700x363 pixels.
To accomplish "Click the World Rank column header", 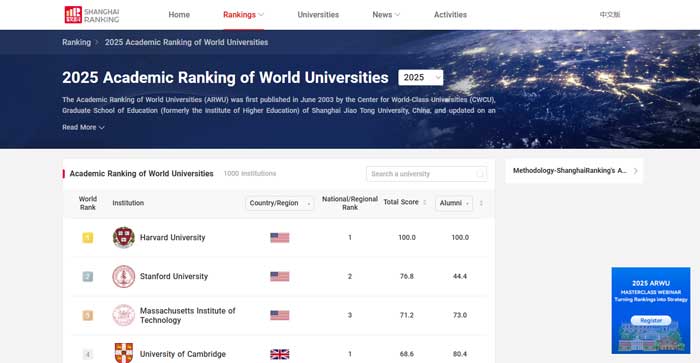I will pos(88,203).
